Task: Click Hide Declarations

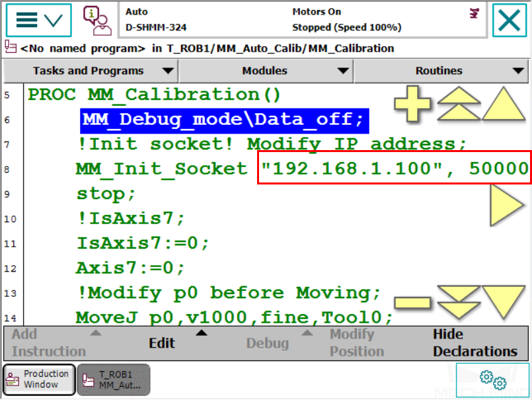Action: (x=475, y=342)
